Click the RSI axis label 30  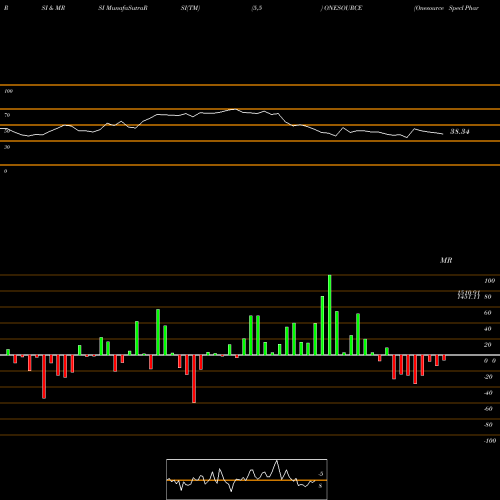7,147
